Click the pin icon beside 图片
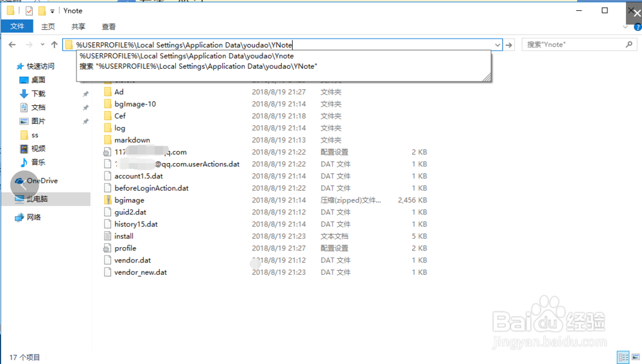Image resolution: width=642 pixels, height=364 pixels. (x=85, y=121)
